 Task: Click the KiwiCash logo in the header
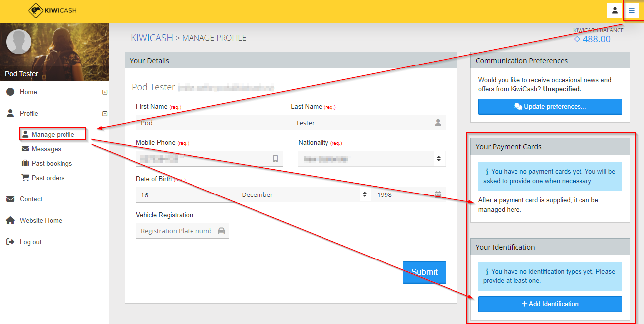point(53,10)
